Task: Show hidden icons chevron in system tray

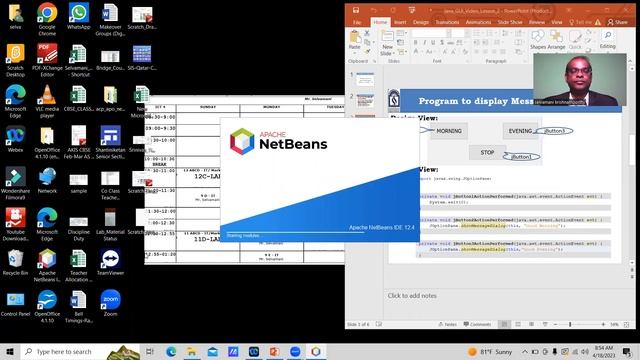Action: coord(525,351)
